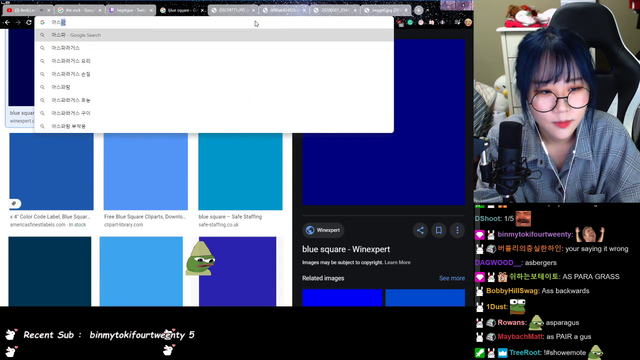Open the americasfinestlabels blue square thumbnail

[x=51, y=171]
